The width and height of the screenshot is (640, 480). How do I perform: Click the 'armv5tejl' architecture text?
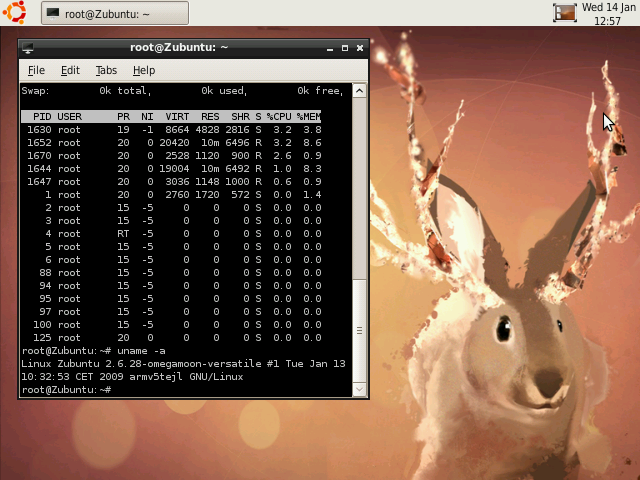[156, 377]
